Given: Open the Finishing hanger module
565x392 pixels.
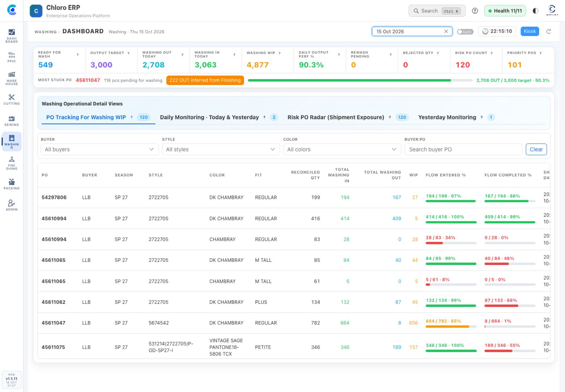Looking at the screenshot, I should tap(12, 163).
